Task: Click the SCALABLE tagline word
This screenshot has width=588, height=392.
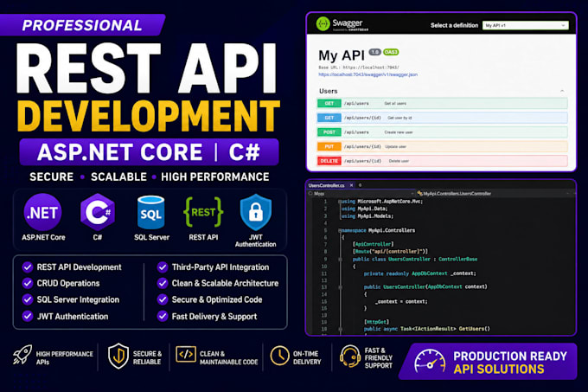Action: [118, 177]
